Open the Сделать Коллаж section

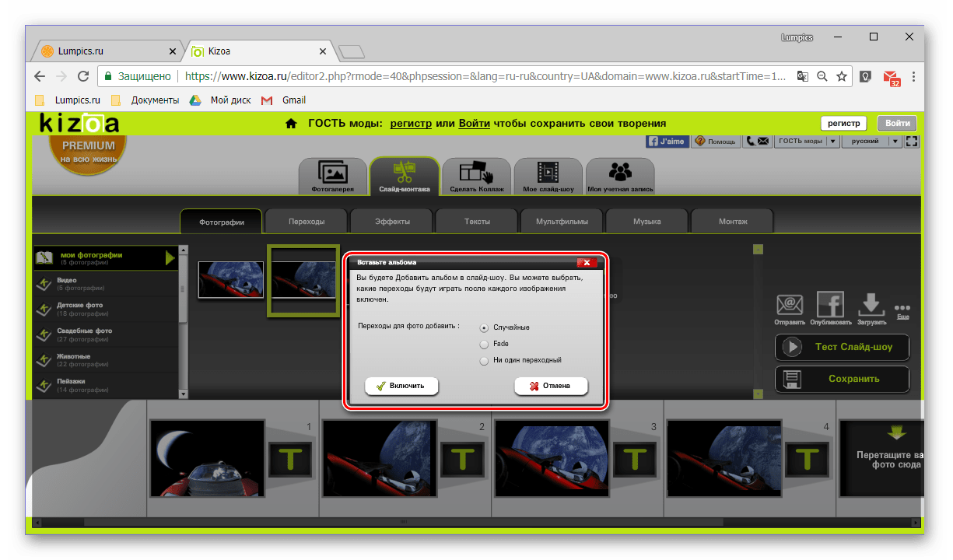click(476, 176)
